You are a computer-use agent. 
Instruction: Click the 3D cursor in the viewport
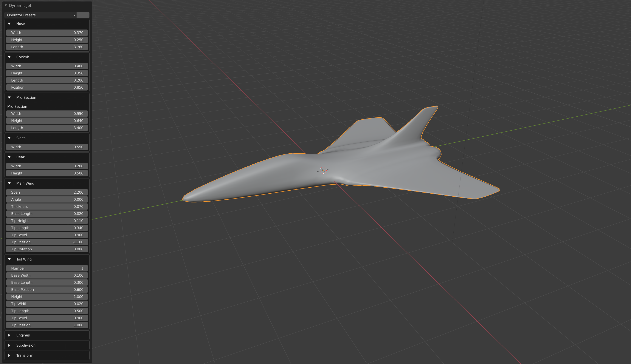click(x=323, y=170)
